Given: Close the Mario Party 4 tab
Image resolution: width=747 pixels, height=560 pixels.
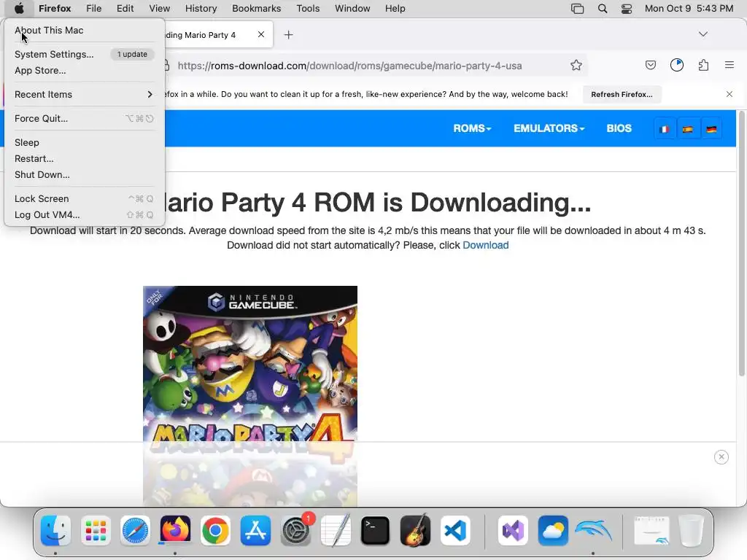Looking at the screenshot, I should [x=261, y=34].
